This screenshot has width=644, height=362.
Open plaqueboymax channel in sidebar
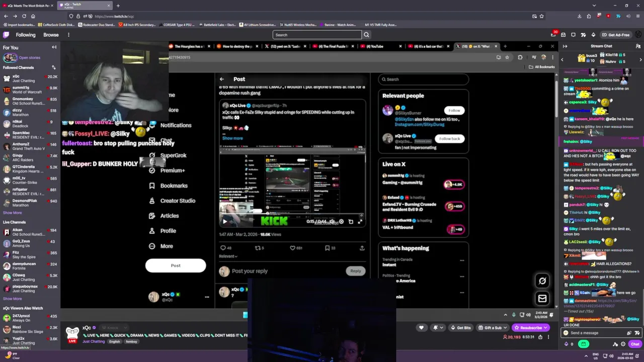pyautogui.click(x=30, y=289)
